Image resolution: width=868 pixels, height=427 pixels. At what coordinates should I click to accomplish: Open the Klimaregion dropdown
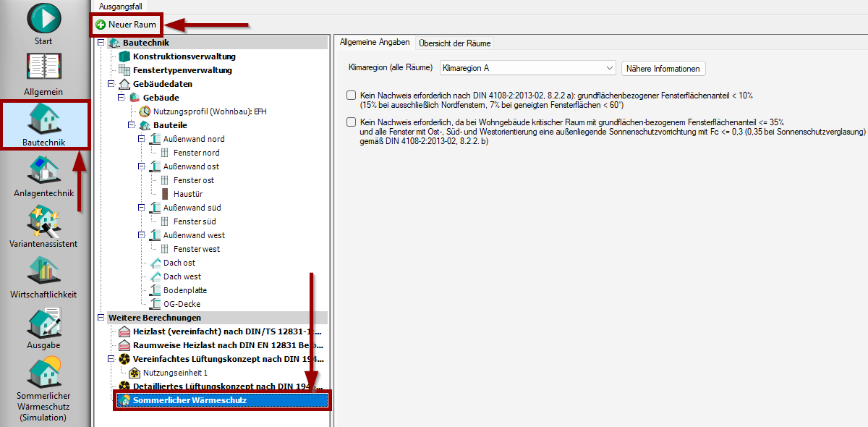coord(527,68)
